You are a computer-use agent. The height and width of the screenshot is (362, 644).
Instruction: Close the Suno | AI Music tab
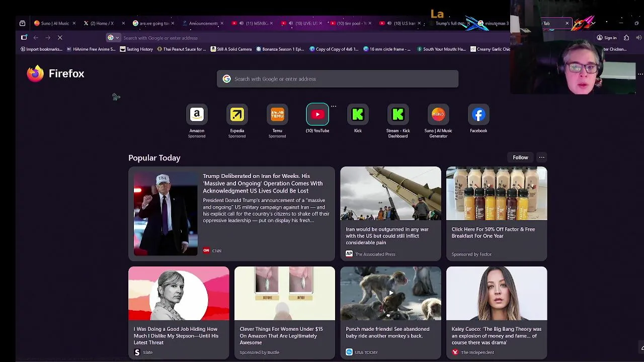click(x=74, y=23)
